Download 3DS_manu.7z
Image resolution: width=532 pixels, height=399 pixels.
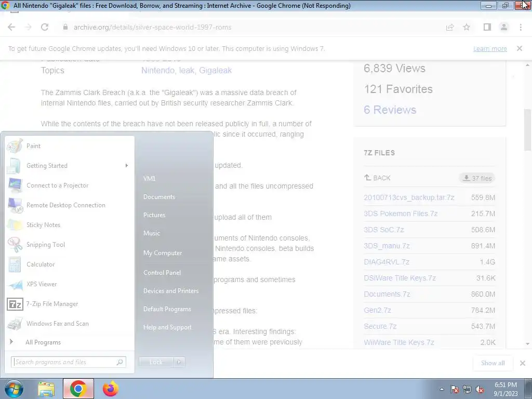387,246
